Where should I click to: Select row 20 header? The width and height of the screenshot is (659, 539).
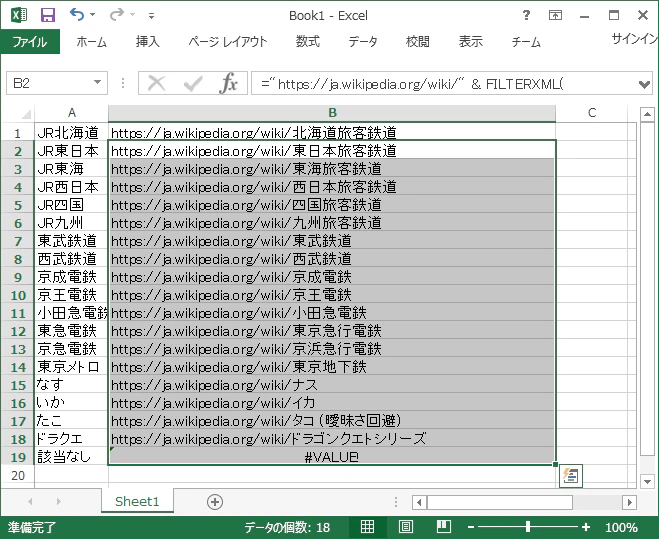(x=18, y=476)
